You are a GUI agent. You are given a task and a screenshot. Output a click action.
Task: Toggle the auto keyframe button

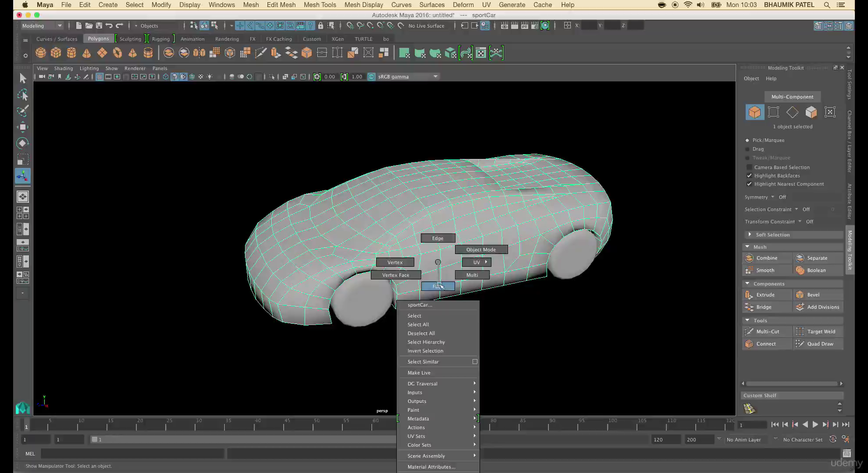(x=833, y=439)
